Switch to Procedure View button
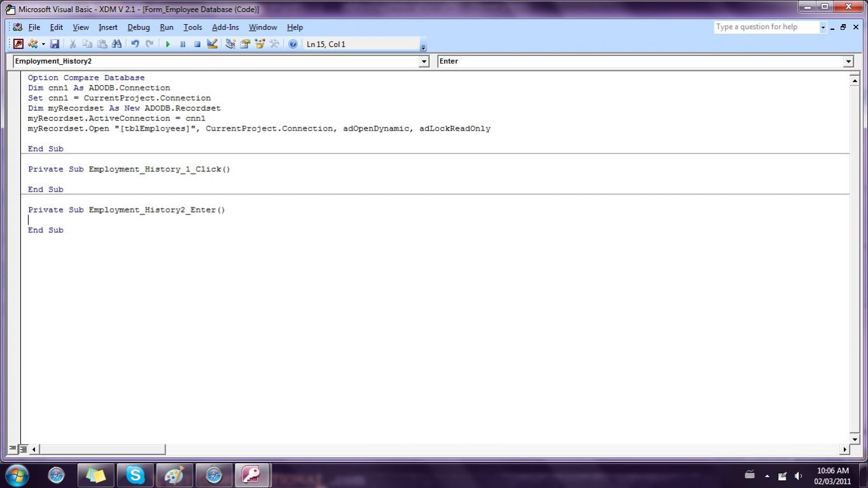The height and width of the screenshot is (488, 868). click(13, 449)
